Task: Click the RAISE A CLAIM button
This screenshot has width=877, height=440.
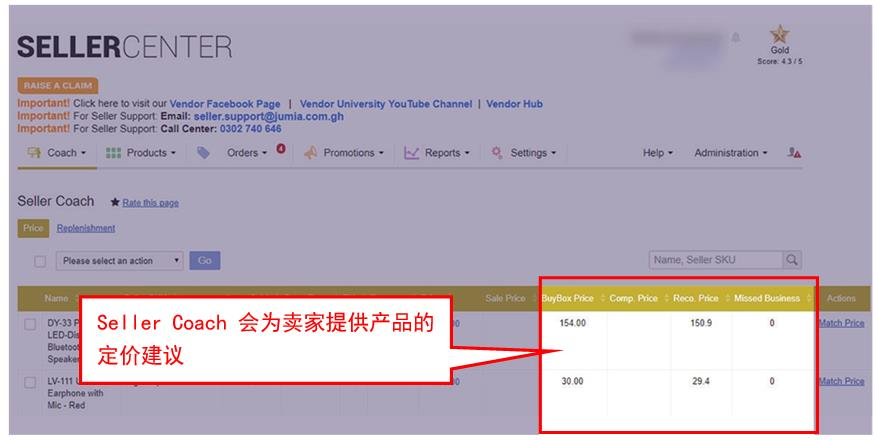Action: pyautogui.click(x=58, y=86)
